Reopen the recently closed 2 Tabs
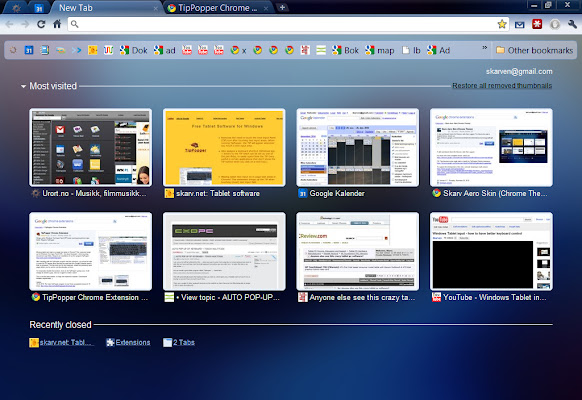The height and width of the screenshot is (400, 582). coord(179,342)
